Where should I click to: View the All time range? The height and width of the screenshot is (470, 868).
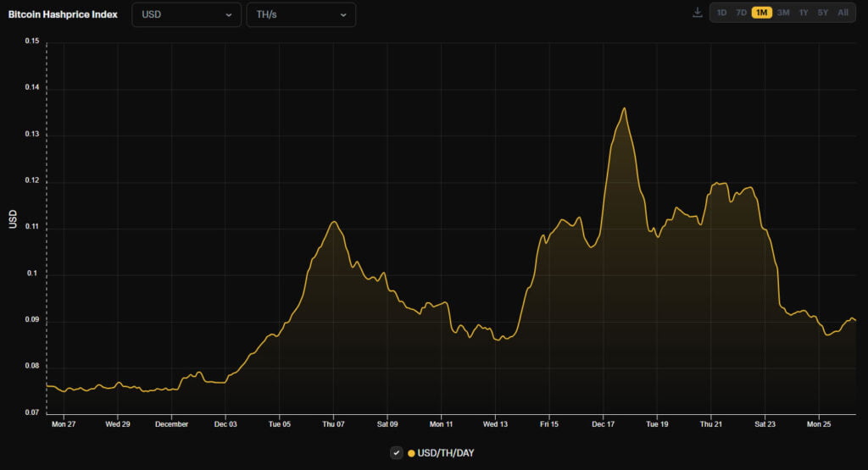click(843, 13)
